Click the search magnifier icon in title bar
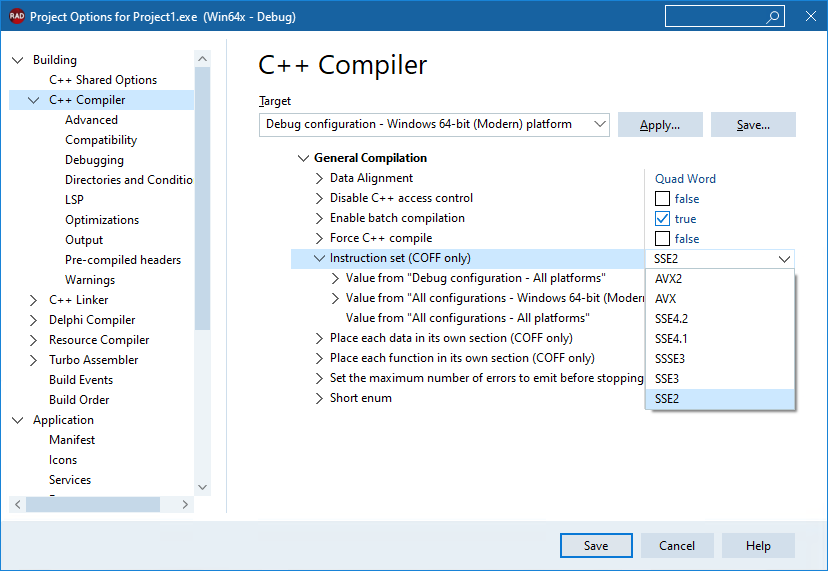Viewport: 828px width, 571px height. [x=773, y=17]
